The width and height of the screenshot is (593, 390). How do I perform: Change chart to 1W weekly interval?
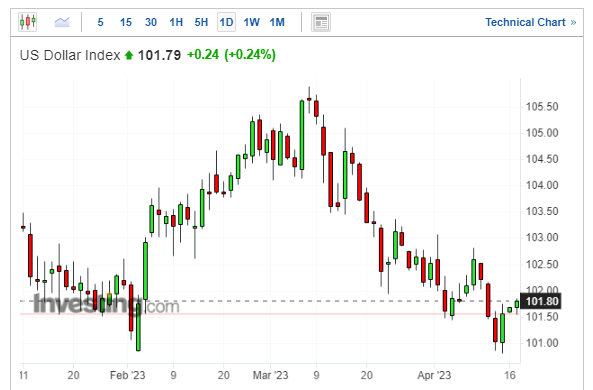coord(251,22)
